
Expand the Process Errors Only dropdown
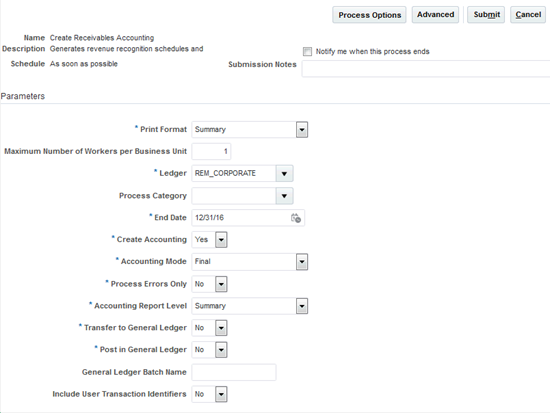pos(221,284)
